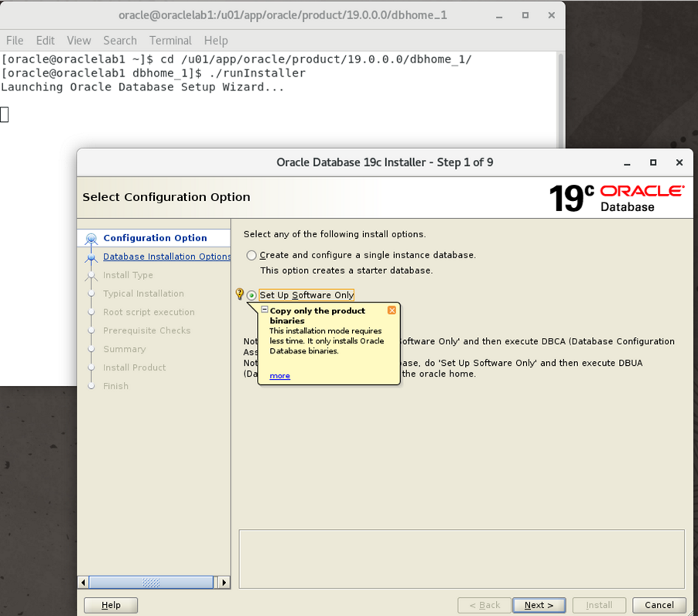Minimize the Oracle installer window

(627, 163)
